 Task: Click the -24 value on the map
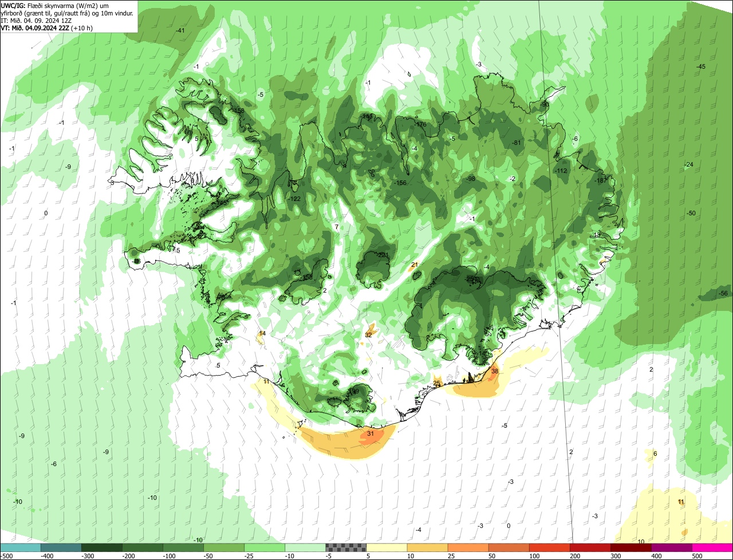[x=689, y=165]
